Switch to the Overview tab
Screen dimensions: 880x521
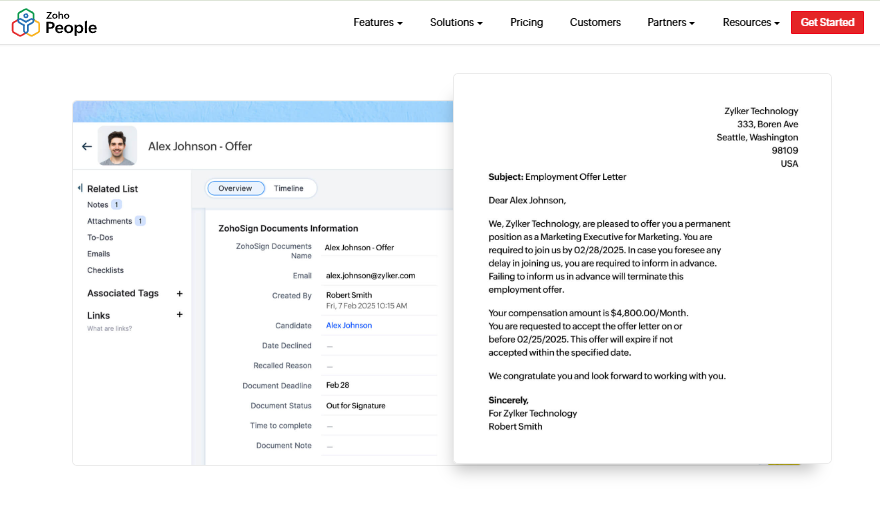point(236,188)
